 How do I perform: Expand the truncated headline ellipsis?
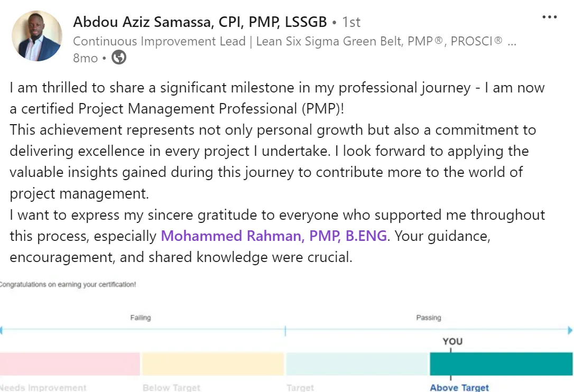(512, 42)
